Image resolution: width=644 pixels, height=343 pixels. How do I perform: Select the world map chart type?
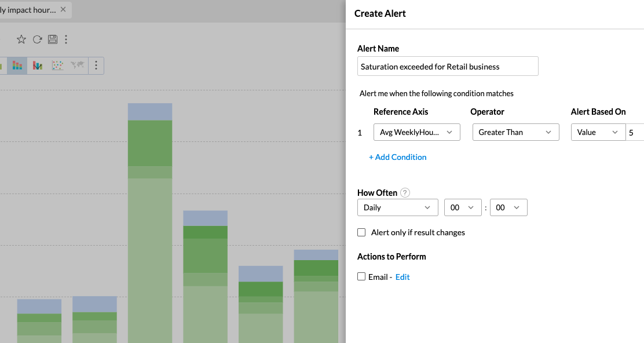click(x=77, y=65)
